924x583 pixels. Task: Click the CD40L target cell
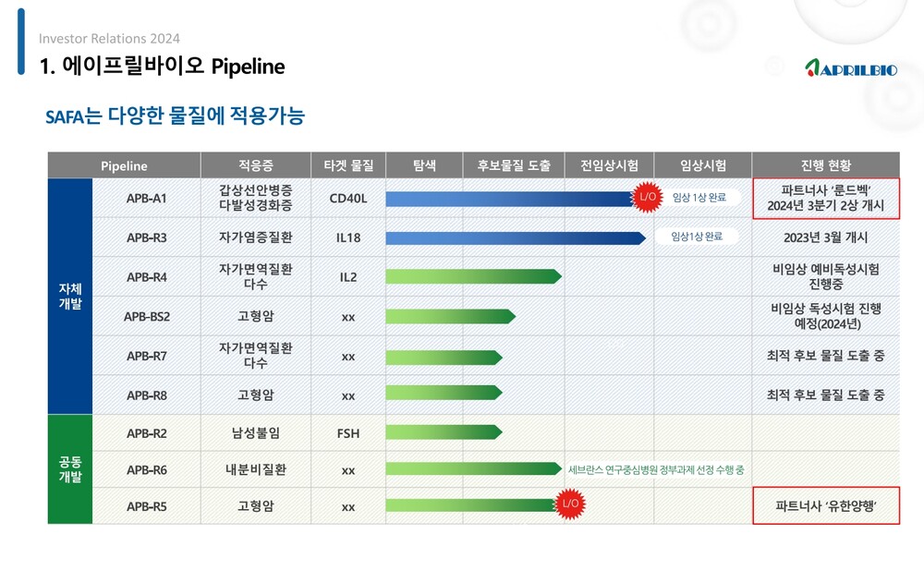click(348, 198)
